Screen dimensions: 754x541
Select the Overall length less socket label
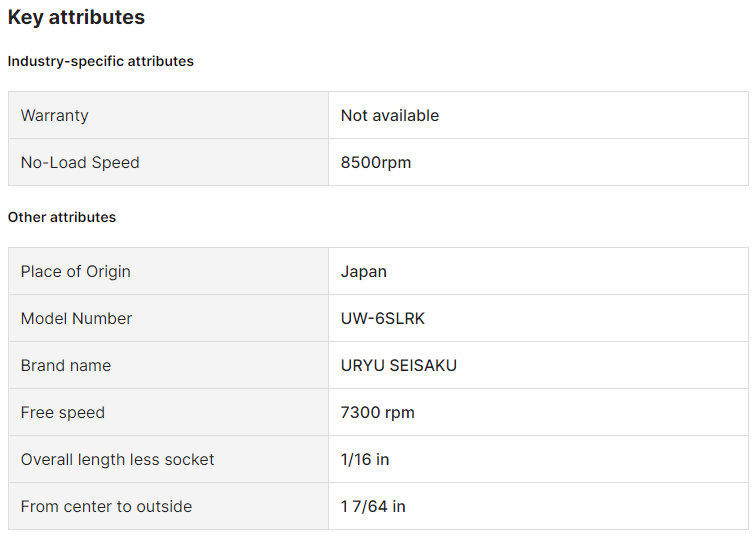[x=118, y=459]
